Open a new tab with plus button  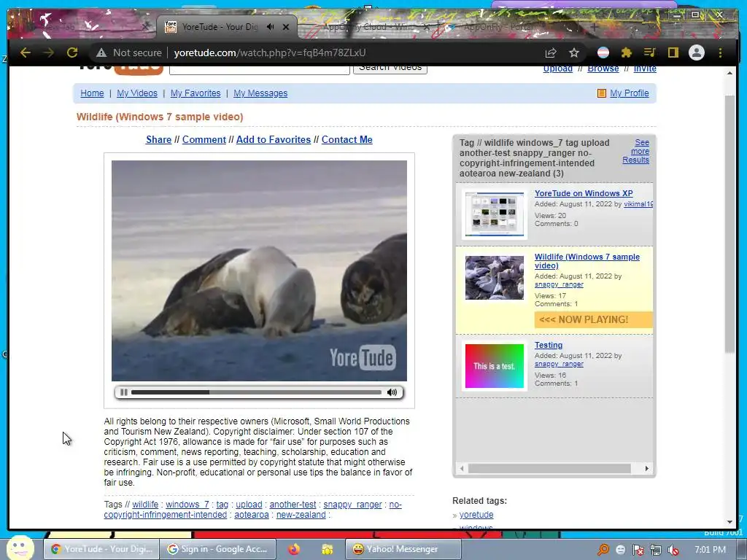594,27
